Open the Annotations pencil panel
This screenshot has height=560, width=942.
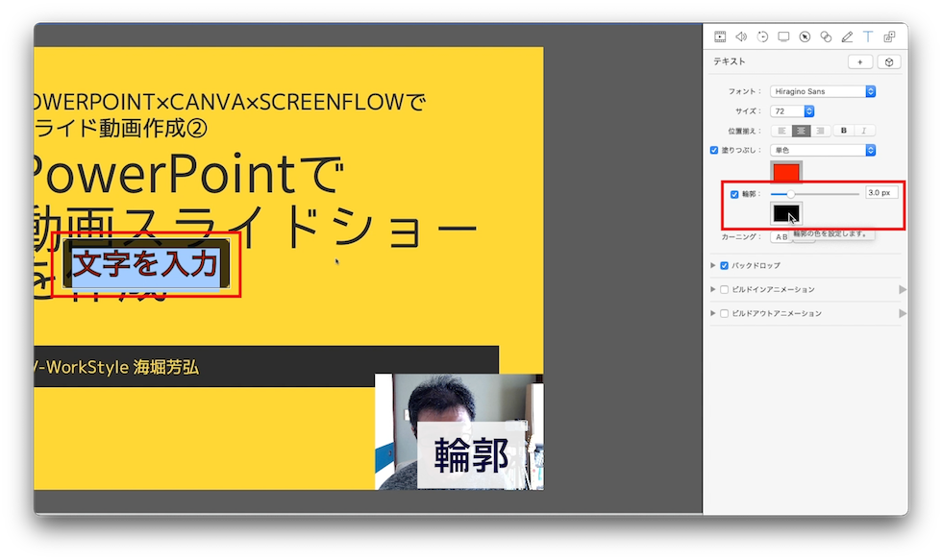tap(847, 36)
